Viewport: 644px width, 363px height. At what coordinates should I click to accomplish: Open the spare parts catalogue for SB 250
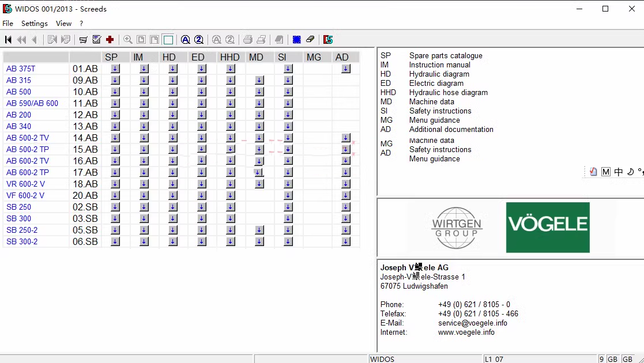click(x=115, y=207)
